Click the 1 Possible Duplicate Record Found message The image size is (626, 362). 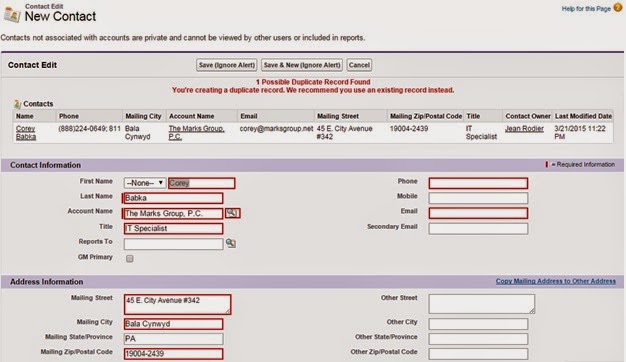pos(313,82)
